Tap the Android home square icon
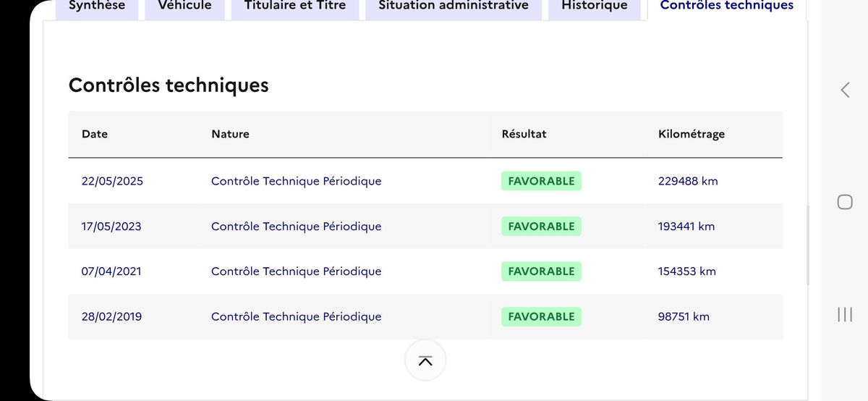 pyautogui.click(x=844, y=202)
